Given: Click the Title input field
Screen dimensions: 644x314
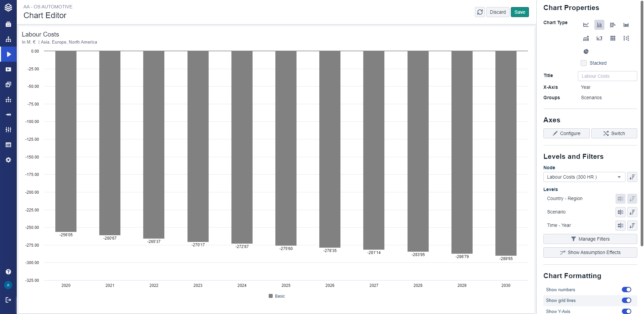Looking at the screenshot, I should click(607, 76).
